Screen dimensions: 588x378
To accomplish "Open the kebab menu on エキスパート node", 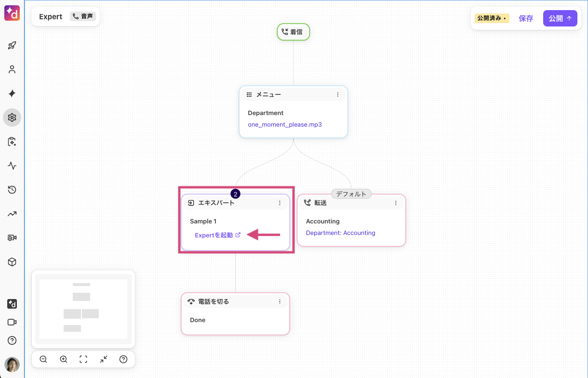I will point(280,203).
